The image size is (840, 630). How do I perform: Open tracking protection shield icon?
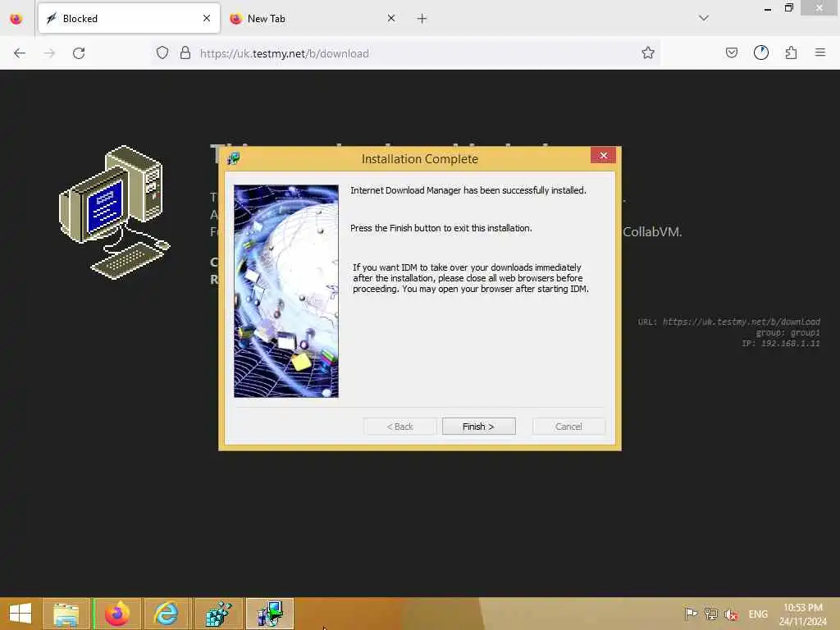[162, 52]
